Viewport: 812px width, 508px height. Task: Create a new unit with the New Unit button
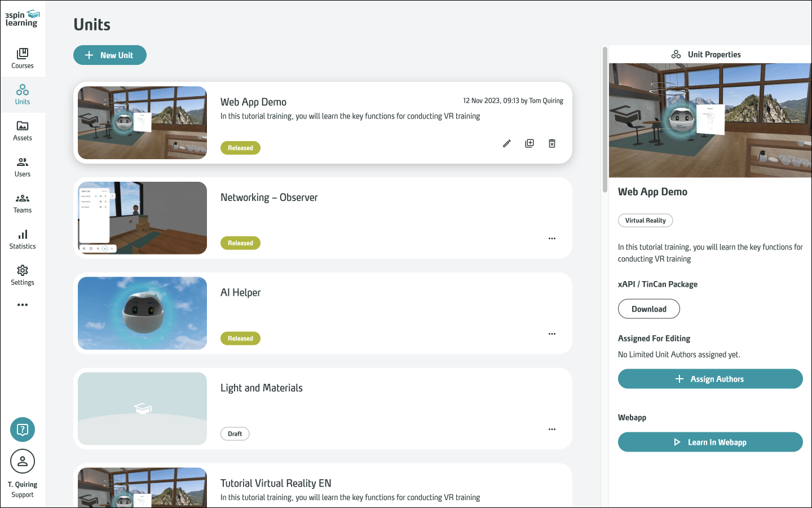(110, 55)
